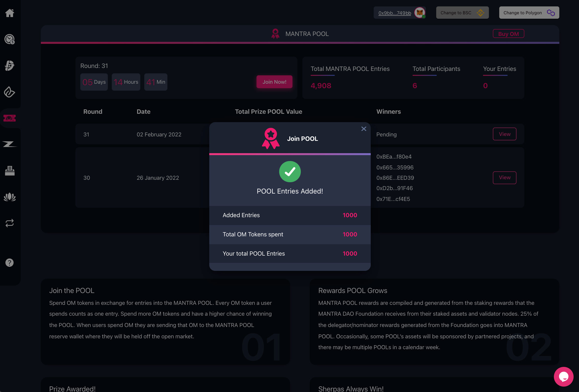Screen dimensions: 579x392
Task: Click the Your Entries label
Action: pos(499,69)
